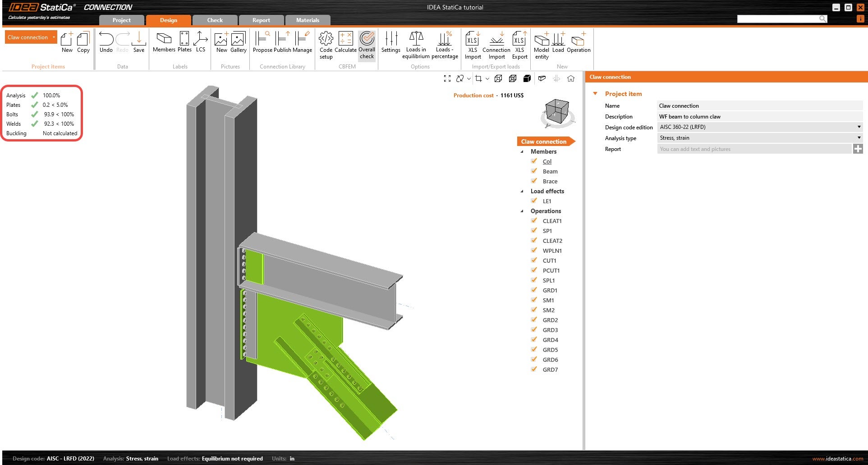Collapse the Operations tree section
868x465 pixels.
522,211
